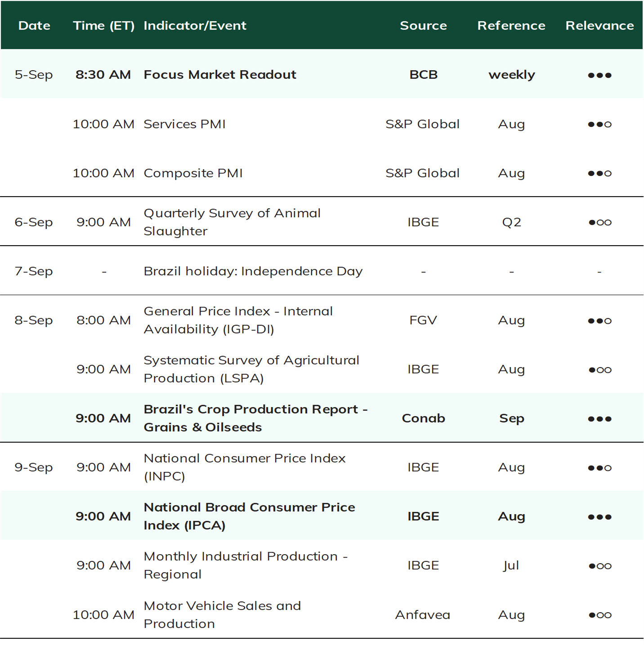Click relevance dots for Crop Production Report

pyautogui.click(x=599, y=419)
